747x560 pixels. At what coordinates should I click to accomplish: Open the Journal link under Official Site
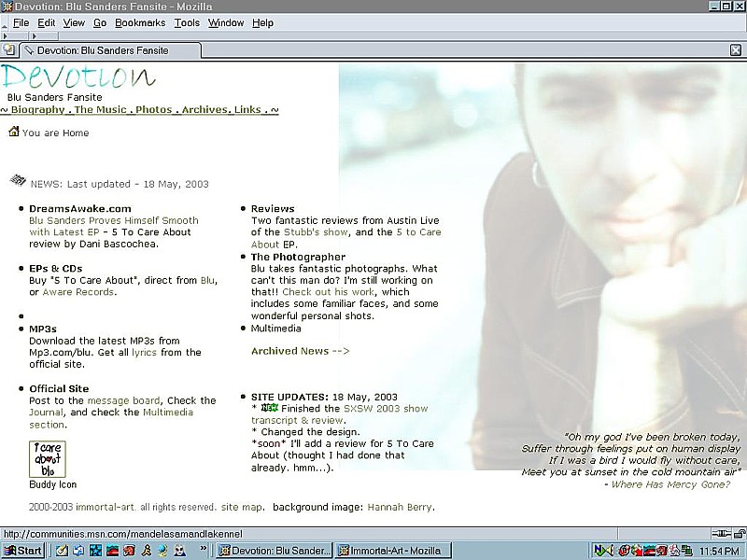(x=46, y=413)
